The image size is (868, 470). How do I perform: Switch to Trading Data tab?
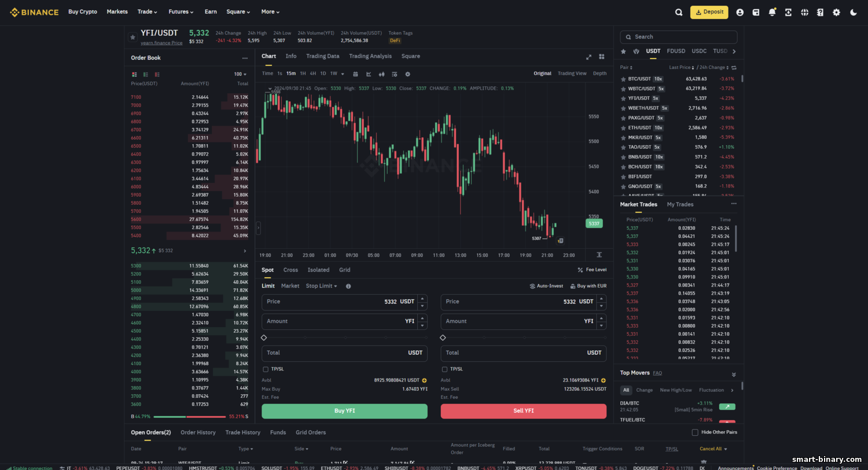[x=323, y=56]
